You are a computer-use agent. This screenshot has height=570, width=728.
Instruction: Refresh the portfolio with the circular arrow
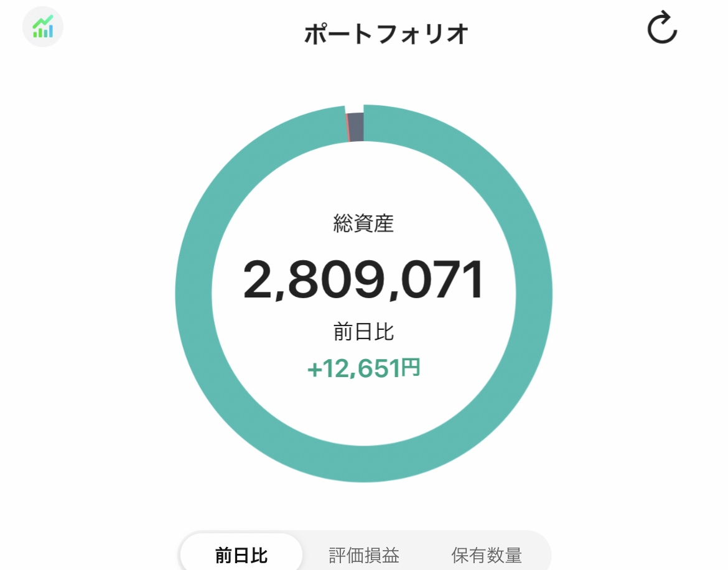tap(662, 27)
